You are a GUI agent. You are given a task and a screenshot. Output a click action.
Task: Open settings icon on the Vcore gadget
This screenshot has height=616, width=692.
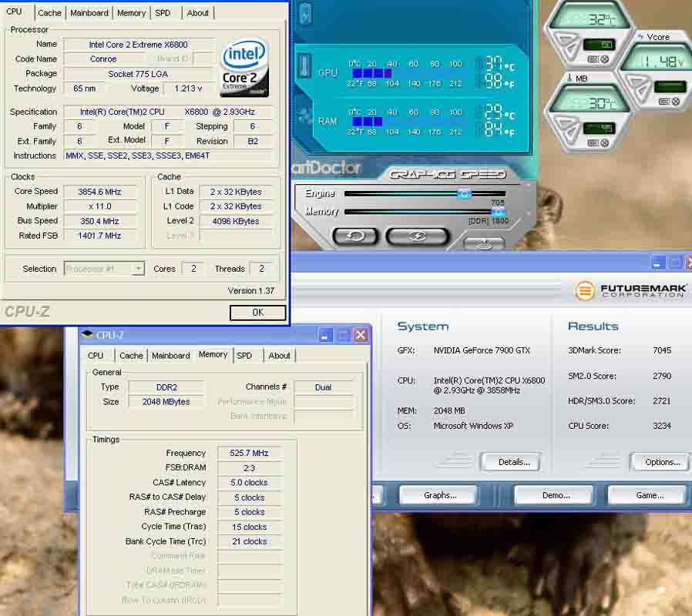(x=663, y=102)
